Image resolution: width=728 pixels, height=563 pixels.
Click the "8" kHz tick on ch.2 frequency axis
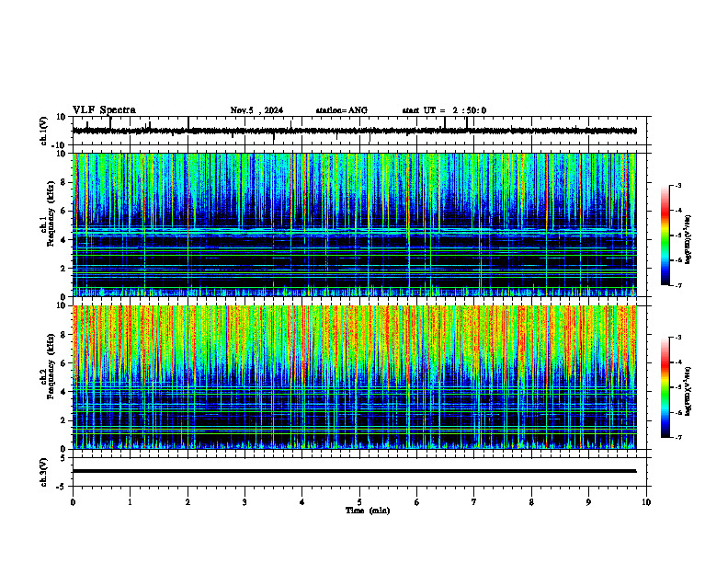tap(63, 335)
